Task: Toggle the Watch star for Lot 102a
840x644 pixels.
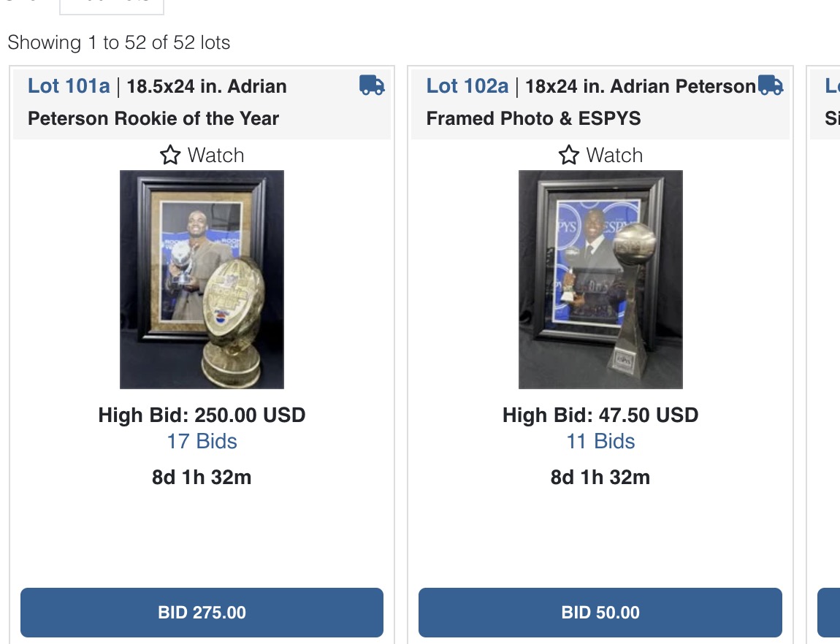Action: point(569,155)
